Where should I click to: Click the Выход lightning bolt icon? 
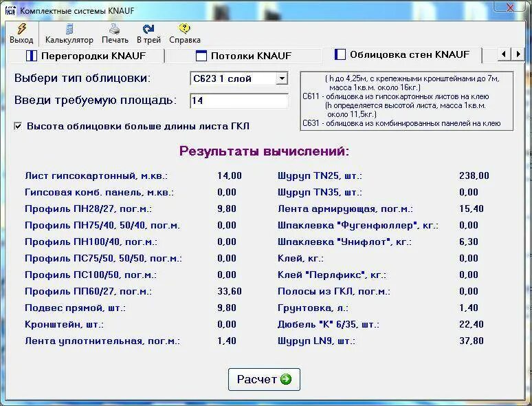(22, 29)
